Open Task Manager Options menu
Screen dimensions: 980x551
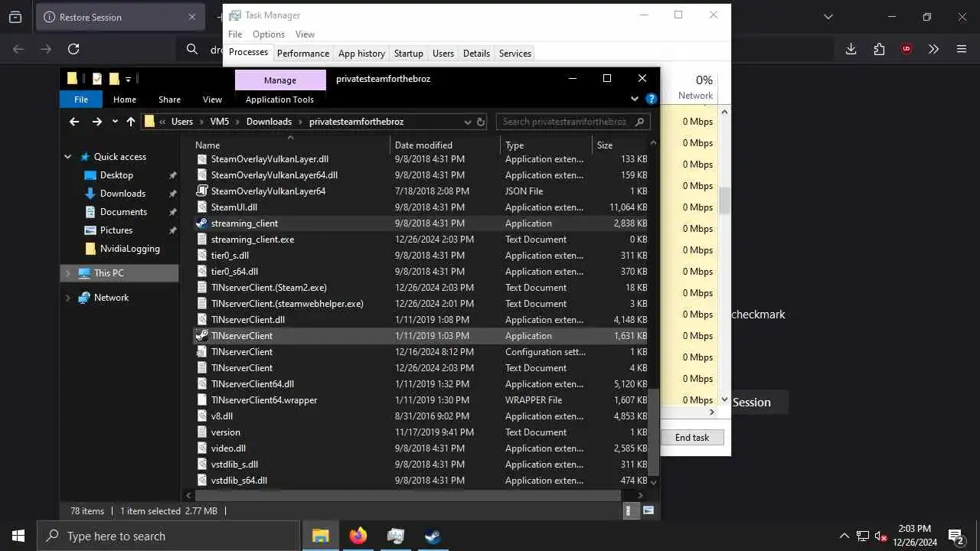269,34
